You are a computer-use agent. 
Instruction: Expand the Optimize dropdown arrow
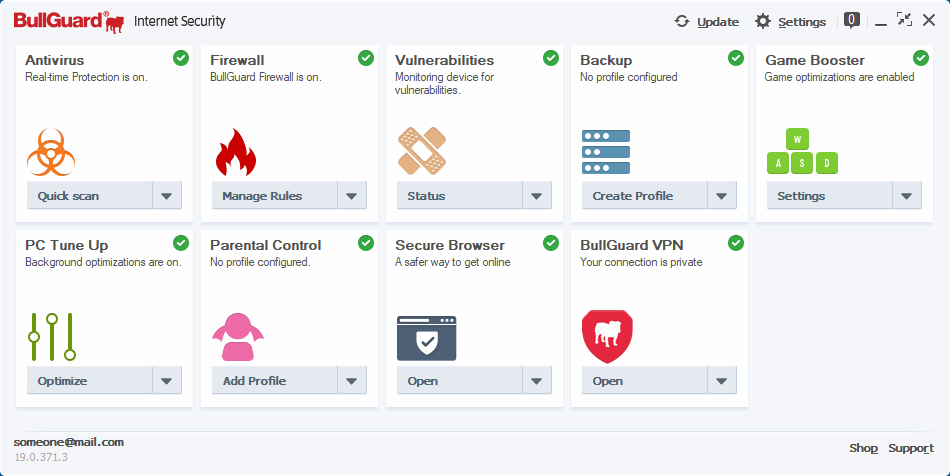[x=167, y=381]
